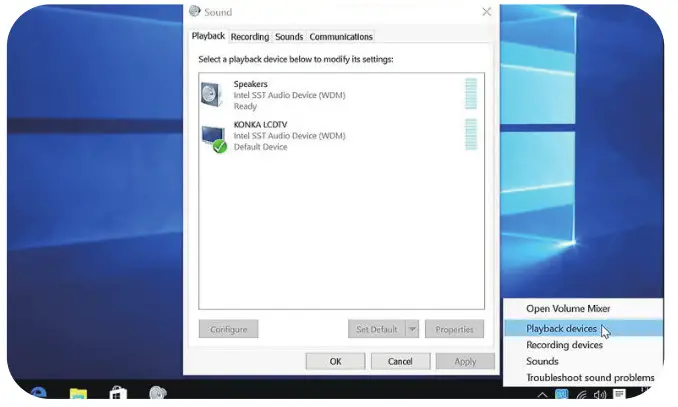Switch to the Recording tab
Screen dimensions: 678x407
249,37
